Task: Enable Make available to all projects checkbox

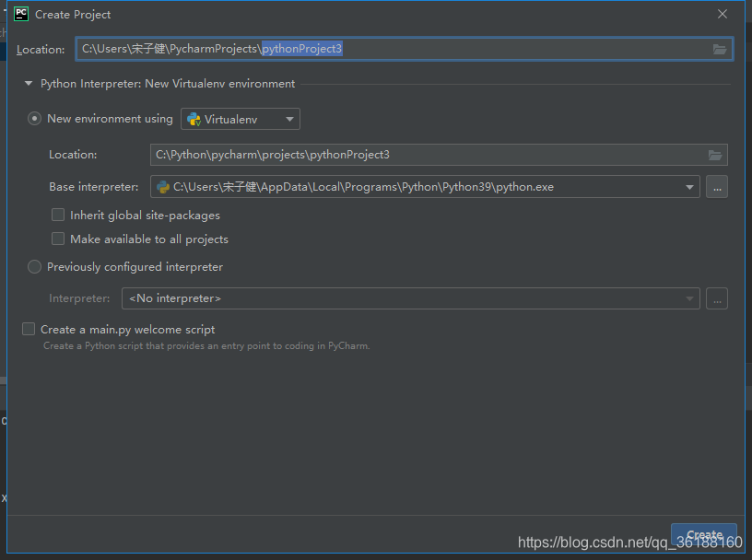Action: pyautogui.click(x=58, y=239)
